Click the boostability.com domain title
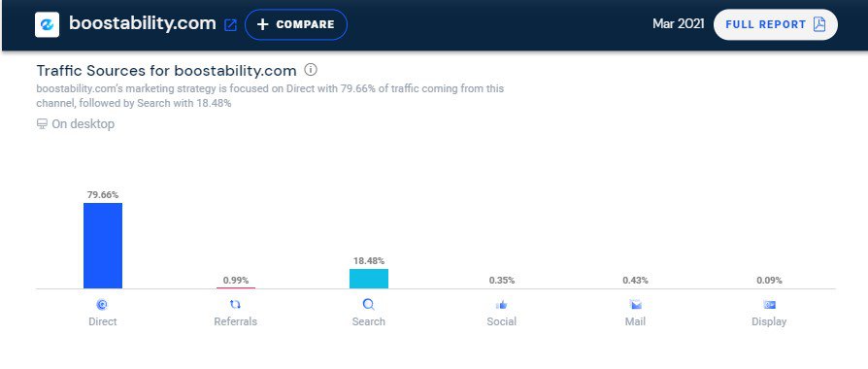The height and width of the screenshot is (369, 868). click(143, 24)
